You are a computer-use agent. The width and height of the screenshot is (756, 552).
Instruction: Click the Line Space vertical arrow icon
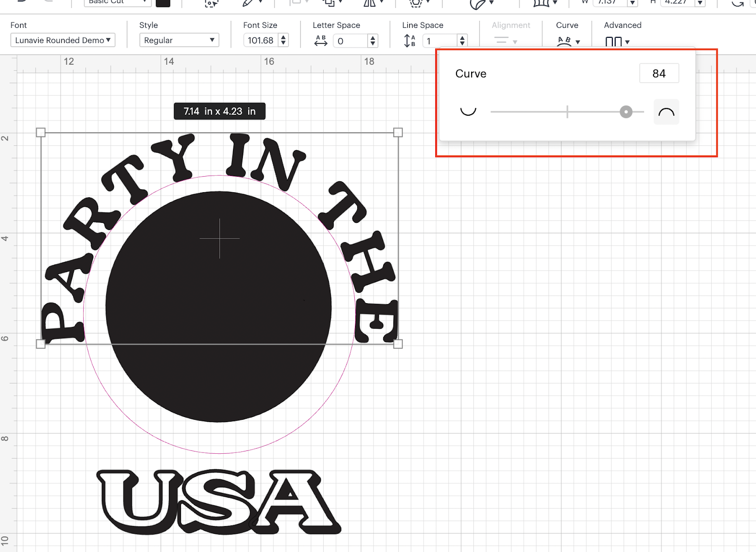(410, 41)
